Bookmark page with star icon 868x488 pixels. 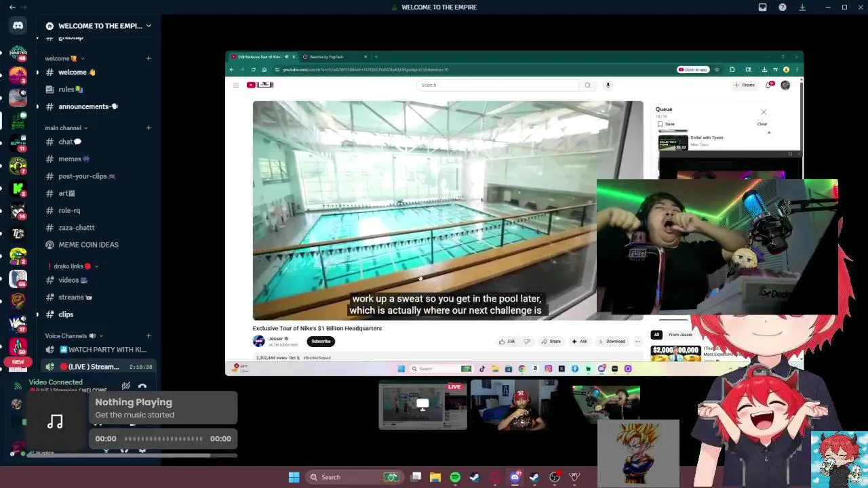[x=717, y=69]
